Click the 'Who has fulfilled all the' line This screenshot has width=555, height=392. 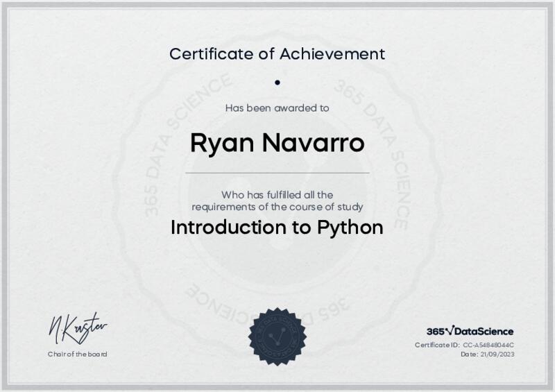pos(277,195)
